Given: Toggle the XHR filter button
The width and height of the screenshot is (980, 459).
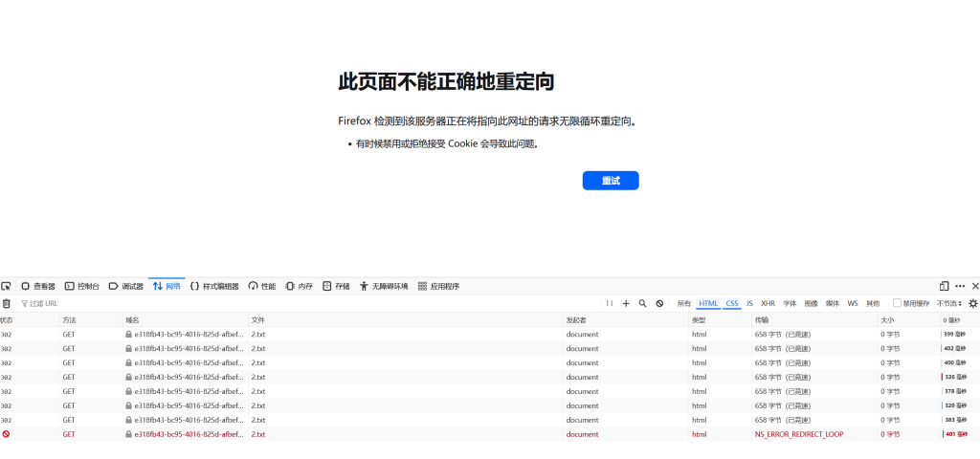Looking at the screenshot, I should click(x=768, y=303).
